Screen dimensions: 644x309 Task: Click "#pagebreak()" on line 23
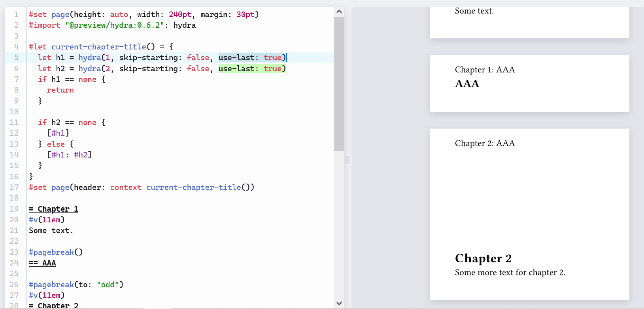click(56, 252)
